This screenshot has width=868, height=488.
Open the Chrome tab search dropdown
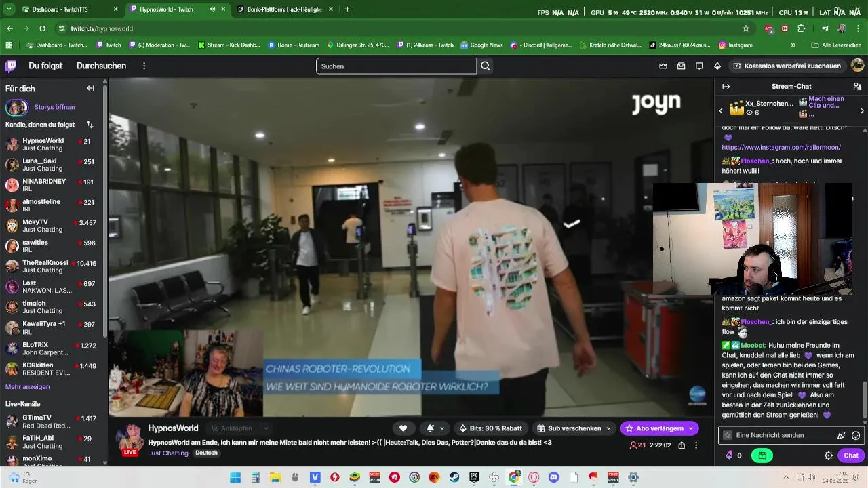pyautogui.click(x=9, y=9)
